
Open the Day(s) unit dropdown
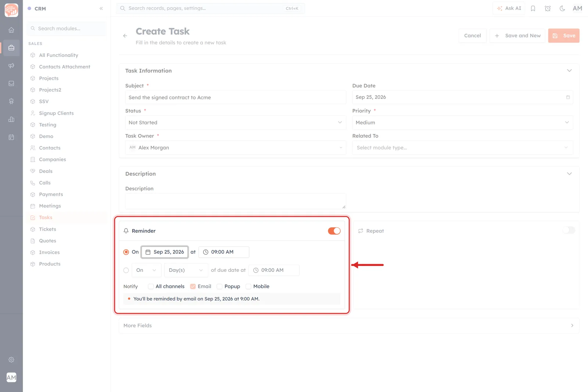(x=186, y=270)
